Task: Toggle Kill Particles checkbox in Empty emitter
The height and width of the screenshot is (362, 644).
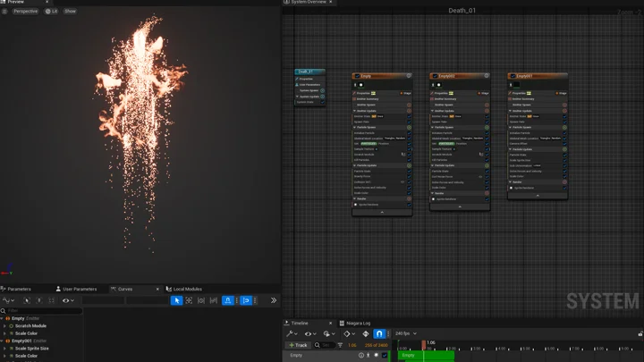Action: click(409, 160)
